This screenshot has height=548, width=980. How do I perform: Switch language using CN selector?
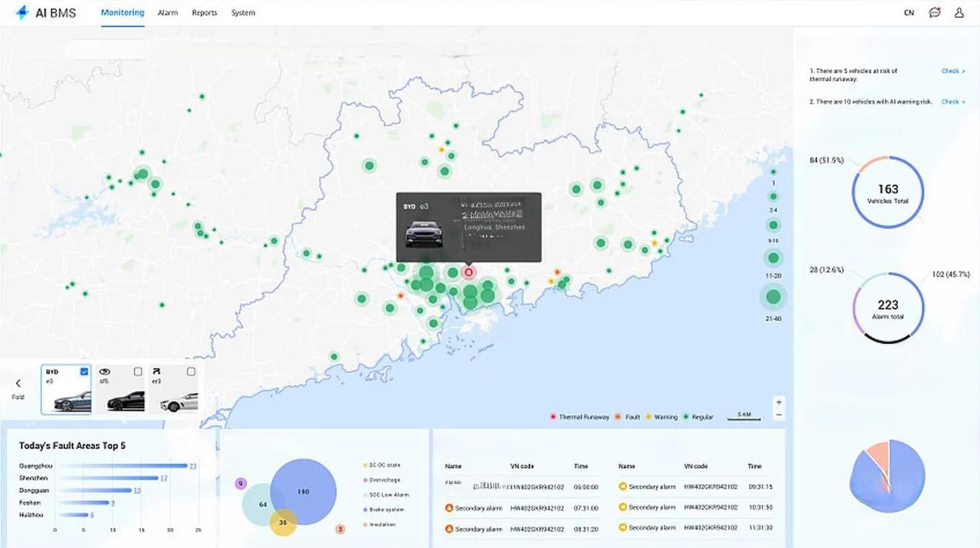coord(909,13)
